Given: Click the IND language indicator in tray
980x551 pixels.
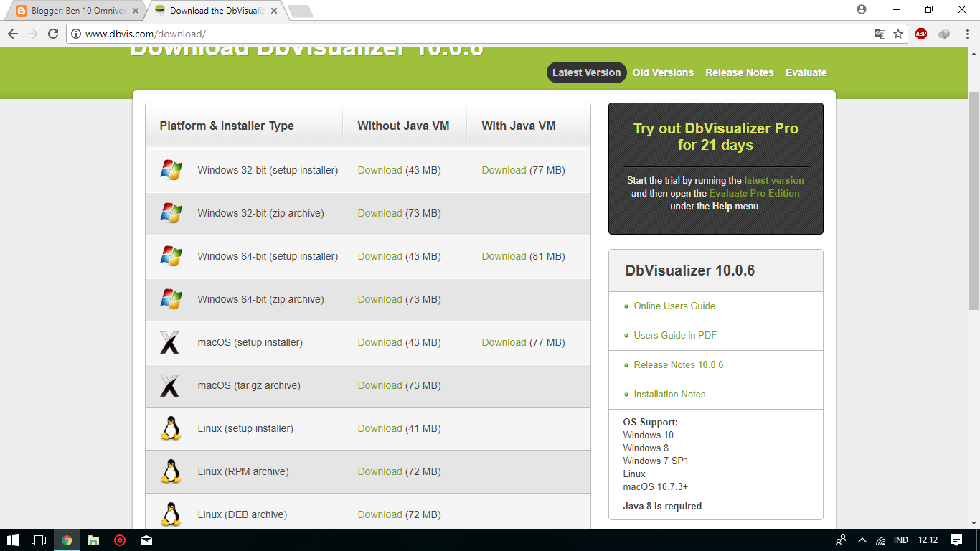Looking at the screenshot, I should 900,540.
